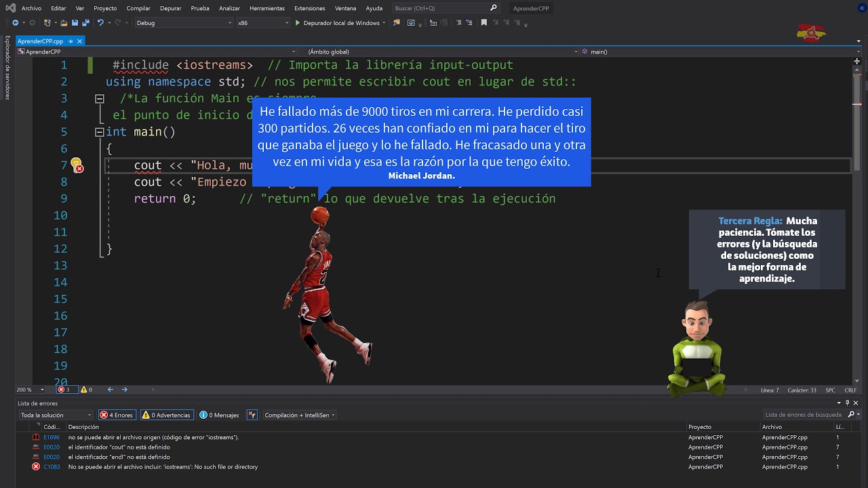Toggle the 0 Advertencias filter button
The image size is (868, 488).
pyautogui.click(x=166, y=415)
